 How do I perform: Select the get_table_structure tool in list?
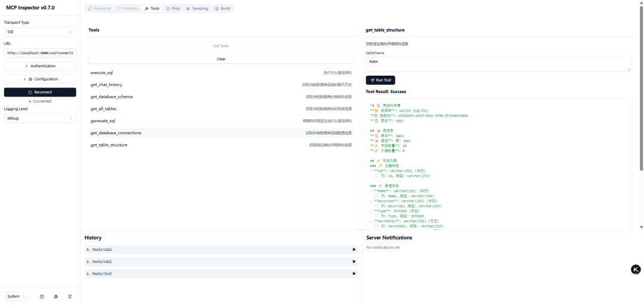coord(221,145)
